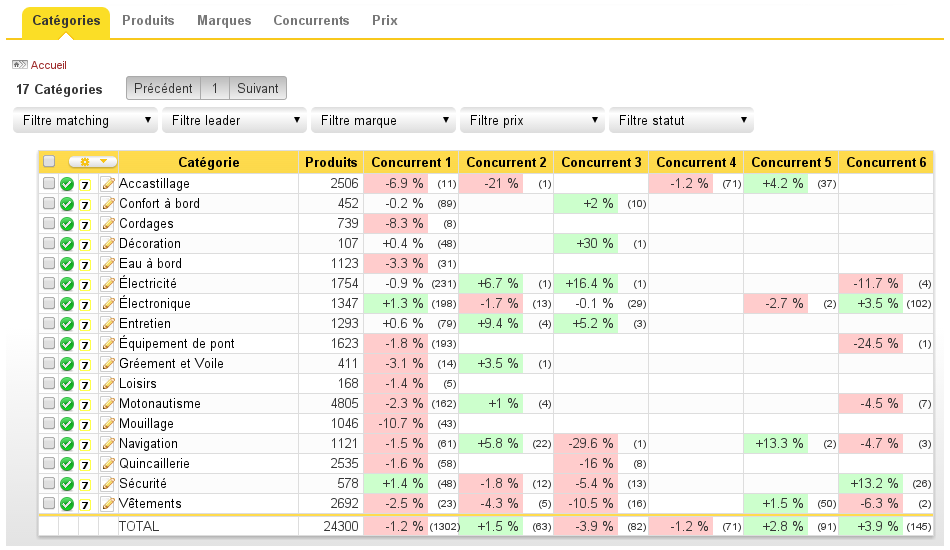950x550 pixels.
Task: Select the Quincaillerie row checkbox
Action: click(x=49, y=463)
